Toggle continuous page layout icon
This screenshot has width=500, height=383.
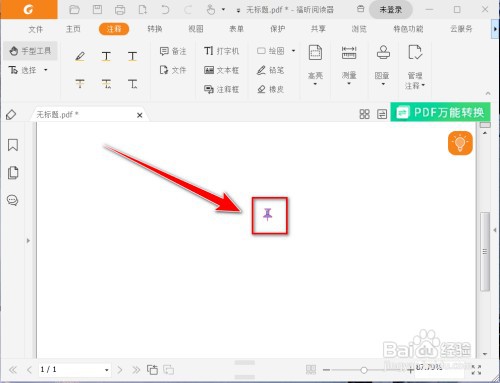pyautogui.click(x=382, y=114)
